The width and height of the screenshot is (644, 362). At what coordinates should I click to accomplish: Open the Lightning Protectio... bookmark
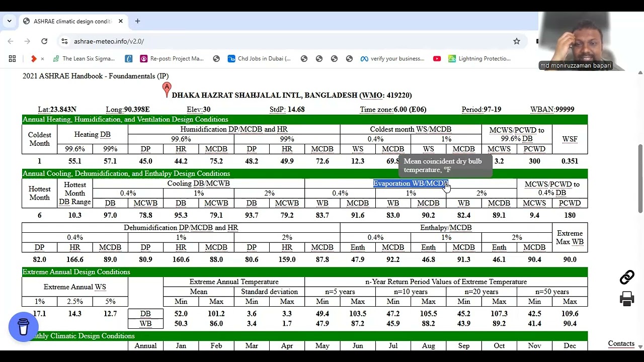[479, 59]
